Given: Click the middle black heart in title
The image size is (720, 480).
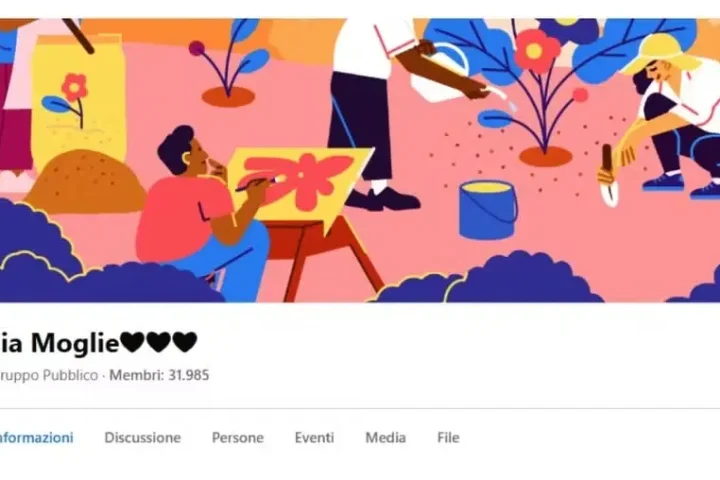Looking at the screenshot, I should point(159,343).
